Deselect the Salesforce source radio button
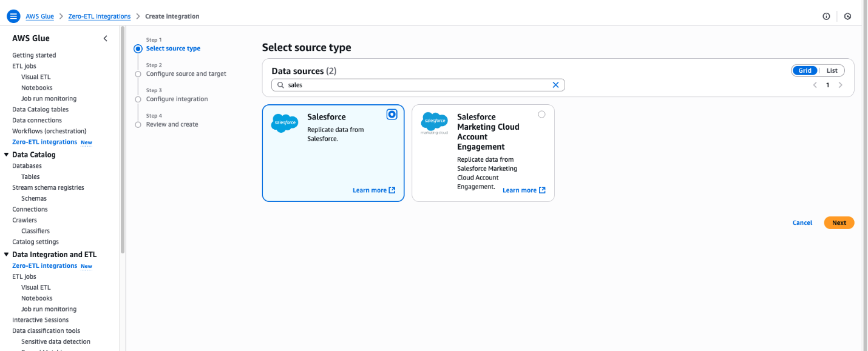This screenshot has height=351, width=868. 392,114
